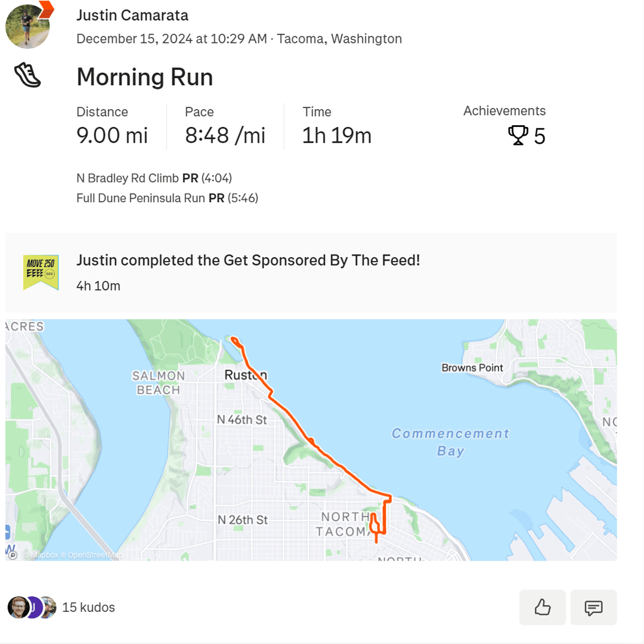Click the first kudos giver avatar
This screenshot has width=644, height=644.
[18, 607]
